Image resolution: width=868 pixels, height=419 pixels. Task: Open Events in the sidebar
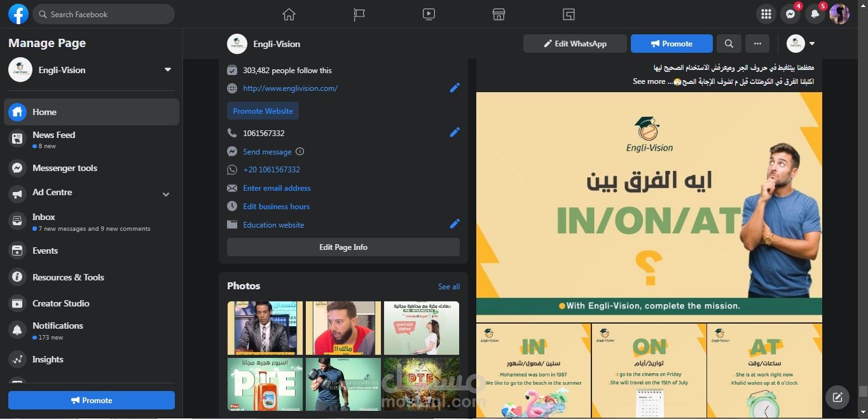point(92,251)
